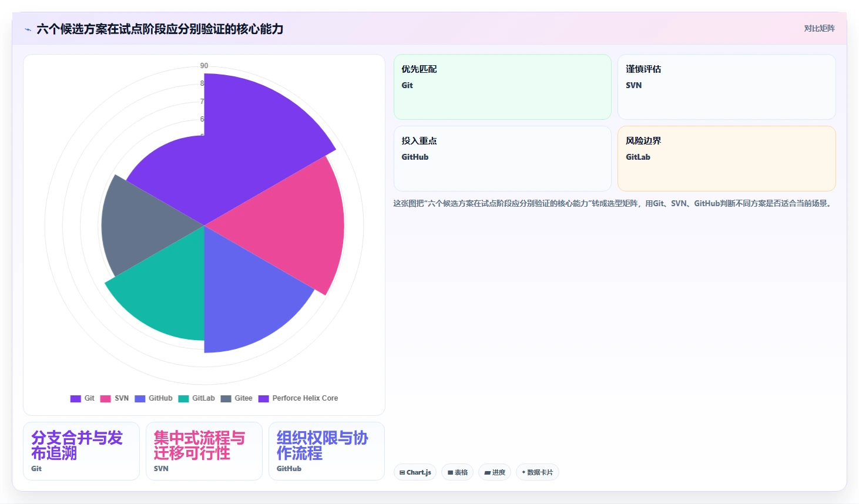Click the chart title 六个候选方案 heading
Viewport: 859px width, 504px height.
tap(160, 29)
